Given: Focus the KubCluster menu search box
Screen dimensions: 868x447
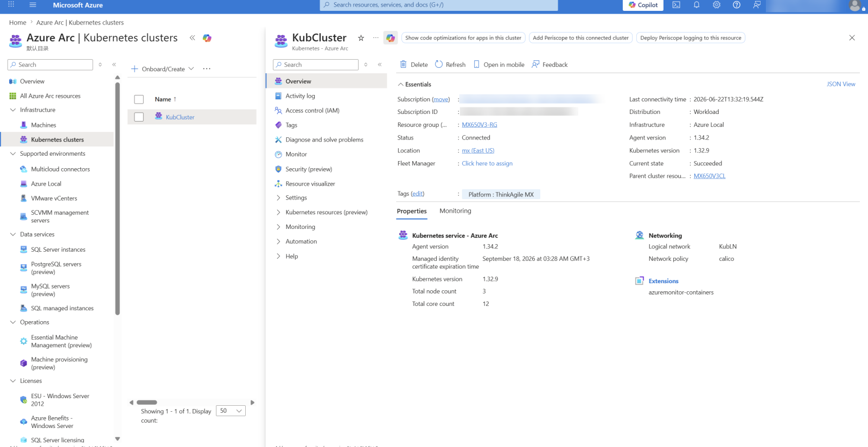Looking at the screenshot, I should [316, 65].
